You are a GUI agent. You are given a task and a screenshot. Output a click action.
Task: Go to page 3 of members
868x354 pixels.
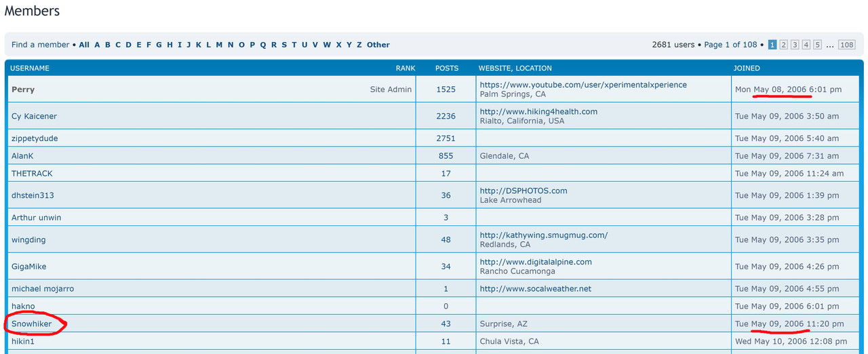coord(795,45)
